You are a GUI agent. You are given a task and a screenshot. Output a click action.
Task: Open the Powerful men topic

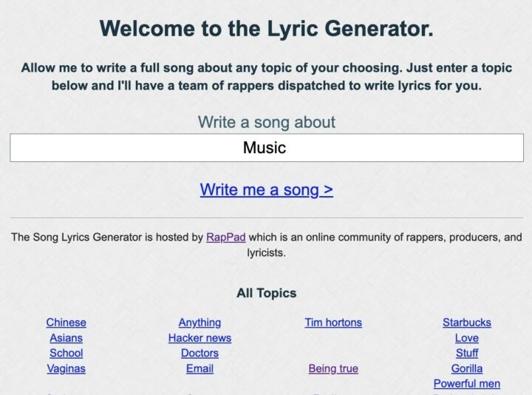point(466,384)
